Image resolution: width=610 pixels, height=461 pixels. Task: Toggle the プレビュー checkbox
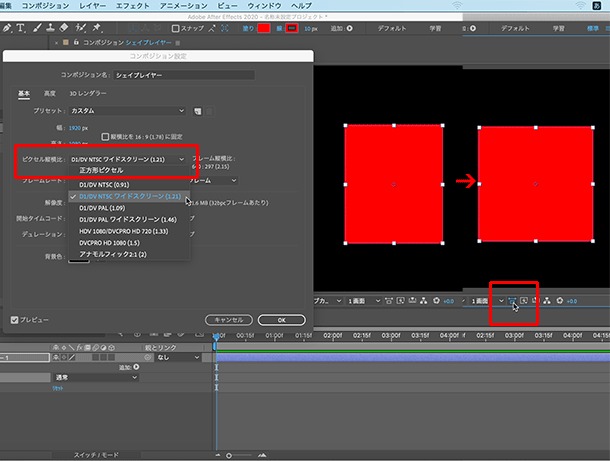point(14,320)
